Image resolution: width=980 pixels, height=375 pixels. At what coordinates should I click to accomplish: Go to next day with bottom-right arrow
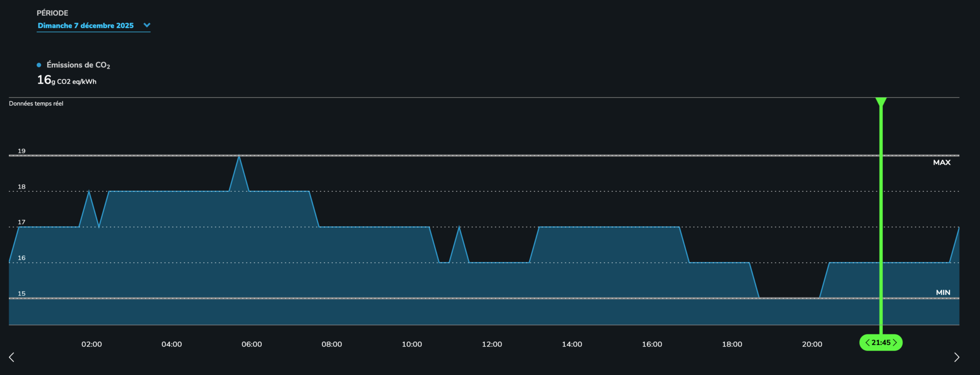957,357
